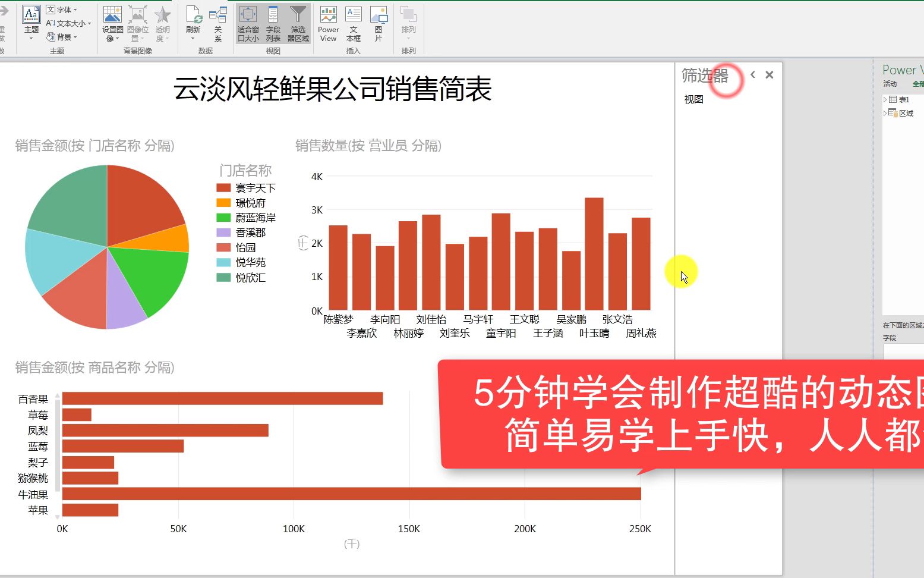924x578 pixels.
Task: Close the 筛选器 filters pane
Action: click(x=770, y=74)
